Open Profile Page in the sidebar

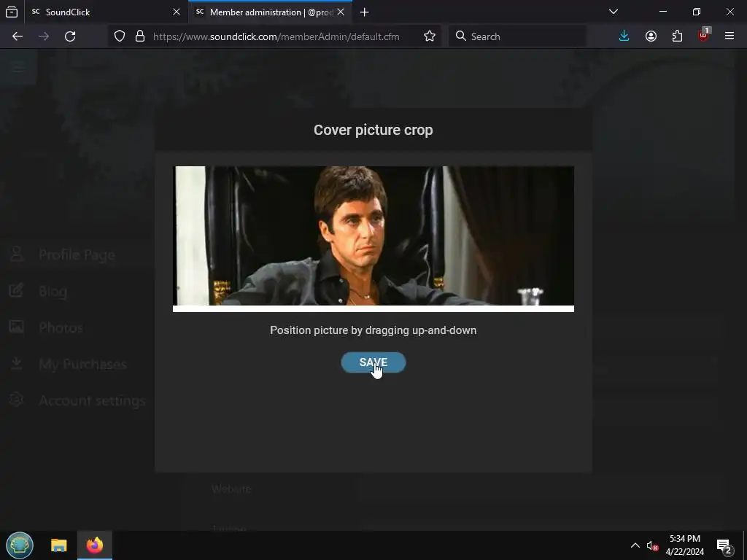(77, 254)
